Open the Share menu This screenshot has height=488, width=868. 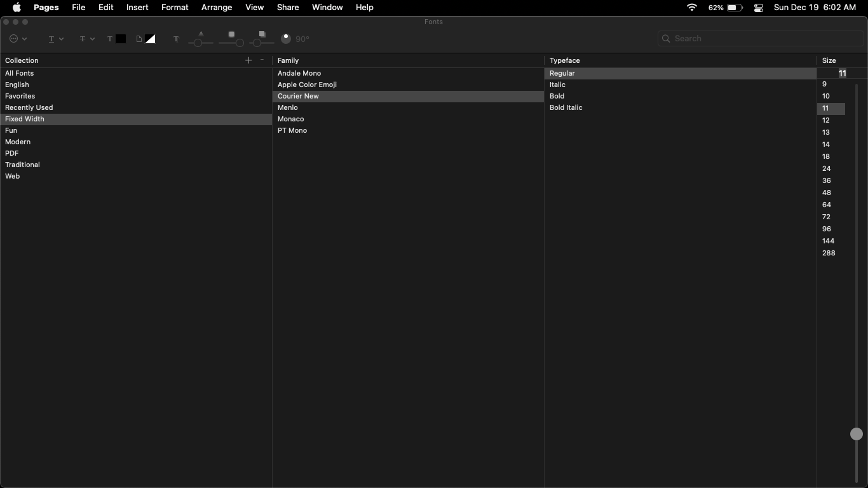(288, 8)
